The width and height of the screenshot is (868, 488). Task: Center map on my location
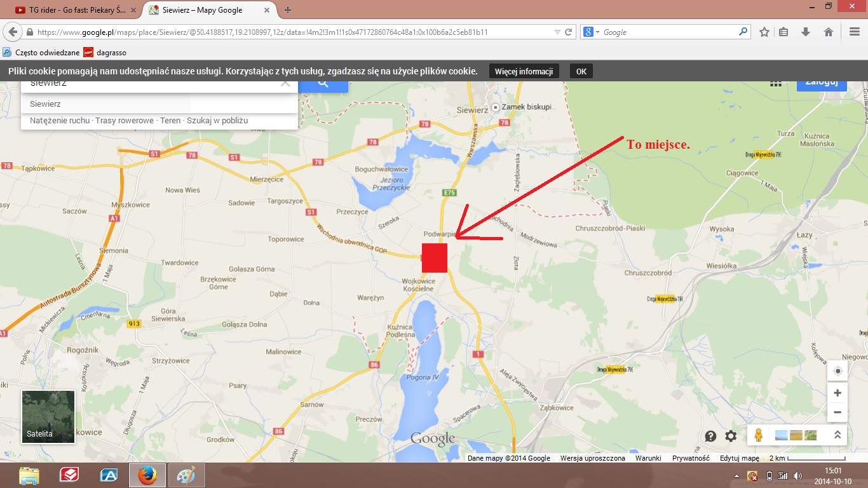(837, 372)
